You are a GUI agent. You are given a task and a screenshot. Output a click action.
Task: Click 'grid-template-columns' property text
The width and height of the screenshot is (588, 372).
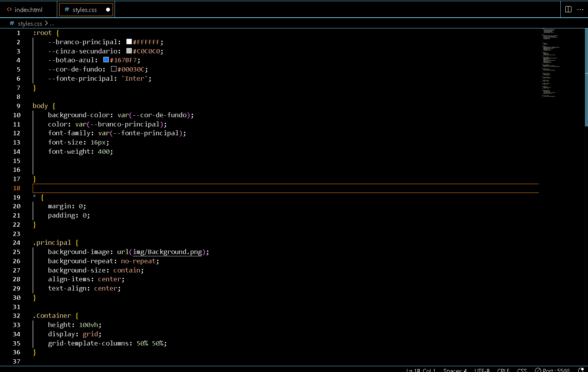tap(88, 343)
